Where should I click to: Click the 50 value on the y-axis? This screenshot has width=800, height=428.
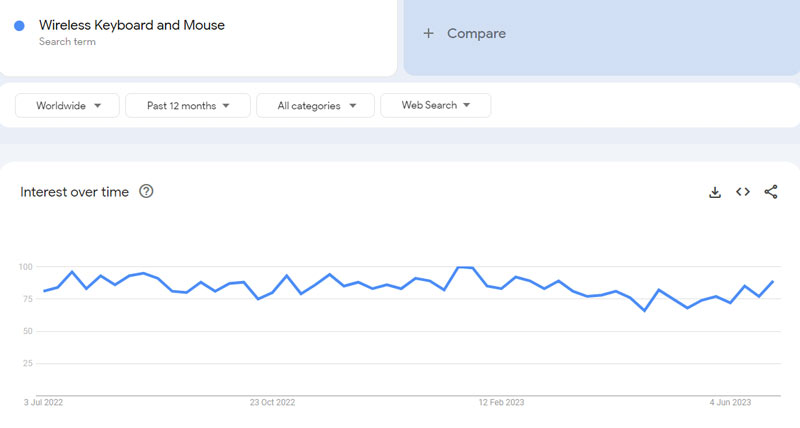click(x=28, y=331)
